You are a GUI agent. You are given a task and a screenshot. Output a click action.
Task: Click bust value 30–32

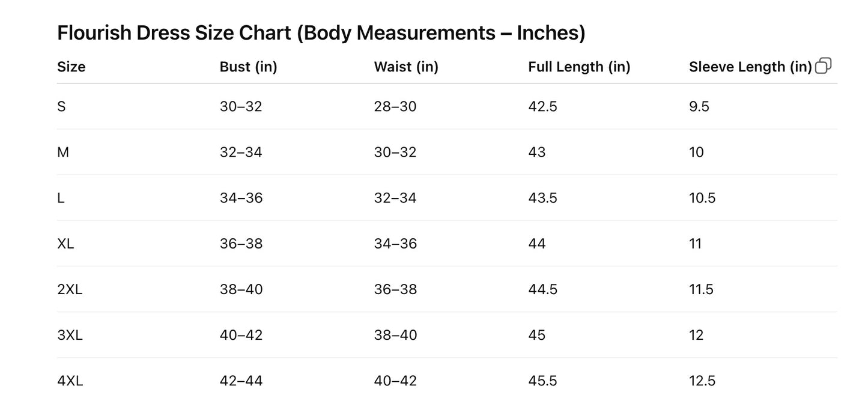[241, 107]
